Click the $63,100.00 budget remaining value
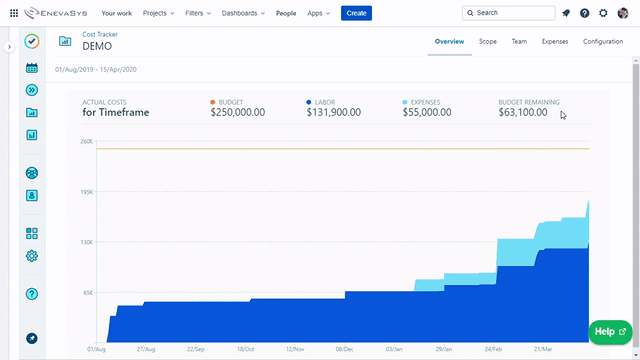This screenshot has width=640, height=360. 523,112
